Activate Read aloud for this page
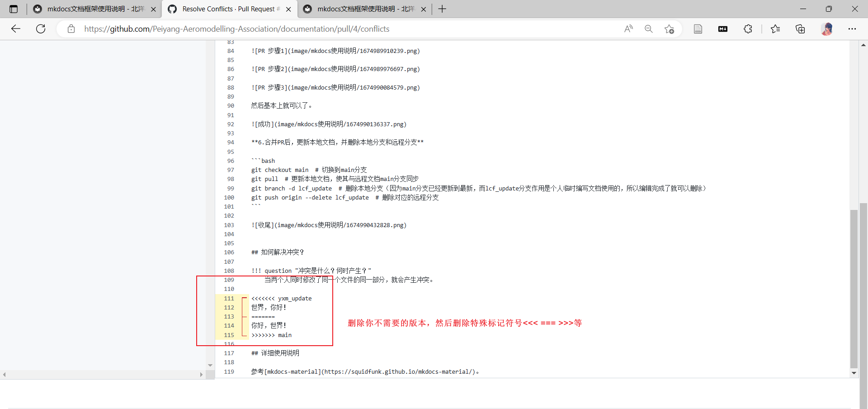 (x=628, y=29)
